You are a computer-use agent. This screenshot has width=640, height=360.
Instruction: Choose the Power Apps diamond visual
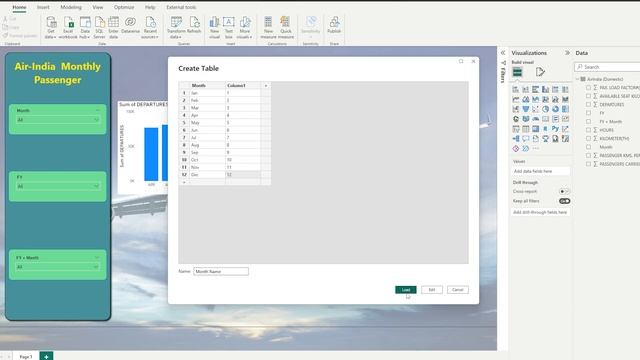pyautogui.click(x=516, y=149)
